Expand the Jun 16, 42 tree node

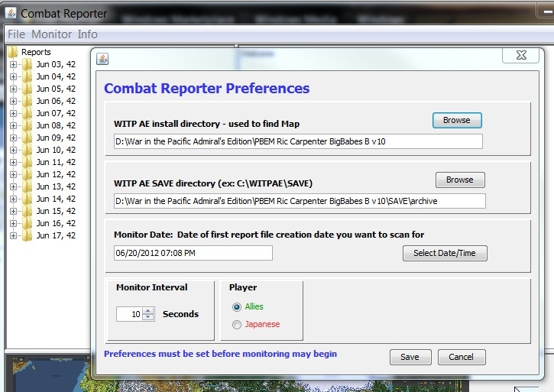14,223
